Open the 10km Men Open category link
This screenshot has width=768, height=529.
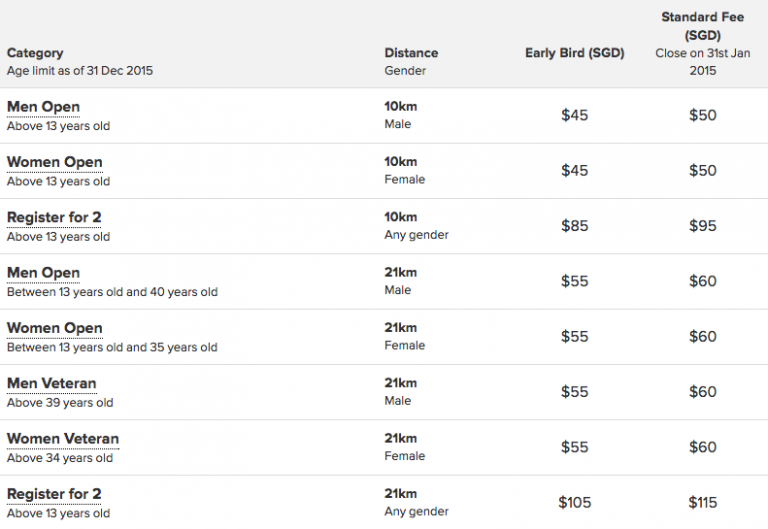(43, 107)
